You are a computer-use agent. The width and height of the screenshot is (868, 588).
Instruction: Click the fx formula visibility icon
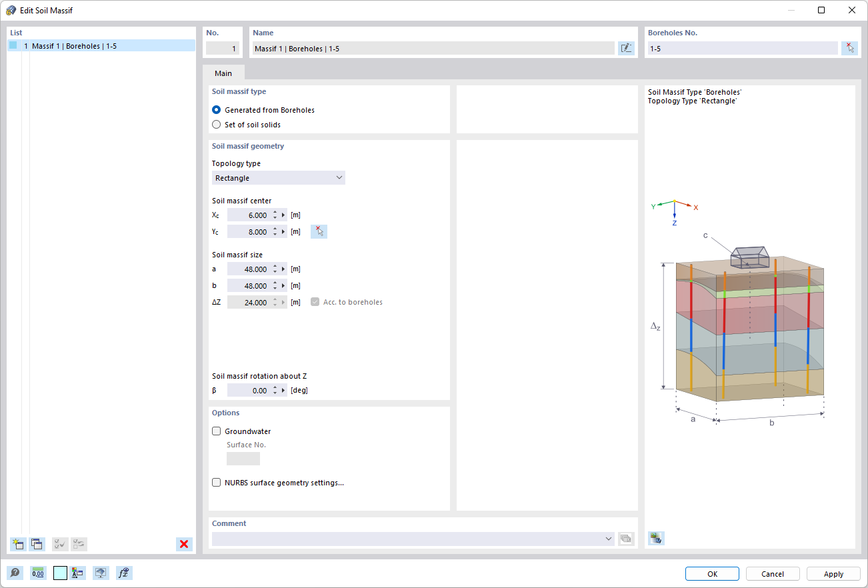click(x=123, y=573)
